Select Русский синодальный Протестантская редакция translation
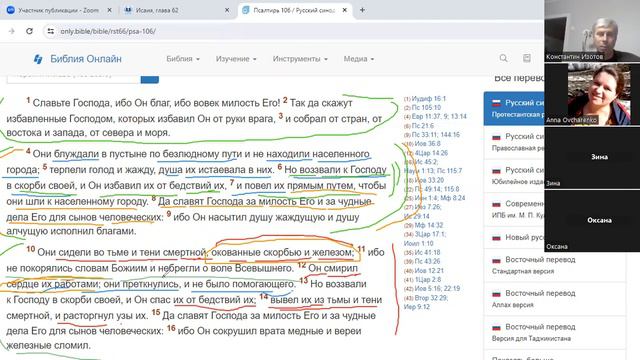The height and width of the screenshot is (360, 640). tap(514, 108)
